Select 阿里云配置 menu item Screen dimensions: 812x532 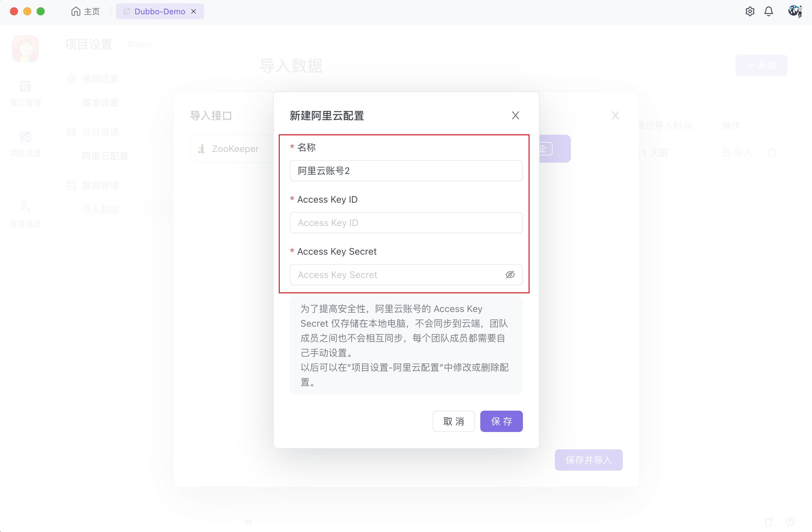[x=105, y=156]
